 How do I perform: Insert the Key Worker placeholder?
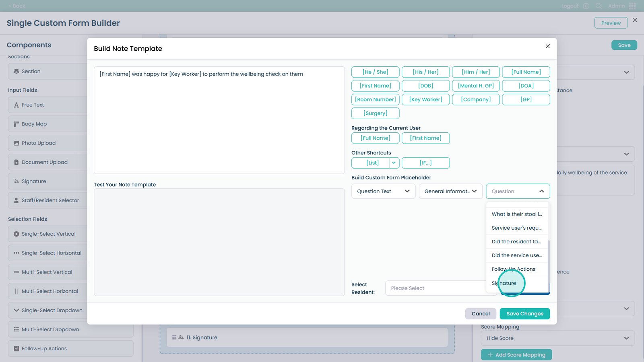[x=425, y=99]
